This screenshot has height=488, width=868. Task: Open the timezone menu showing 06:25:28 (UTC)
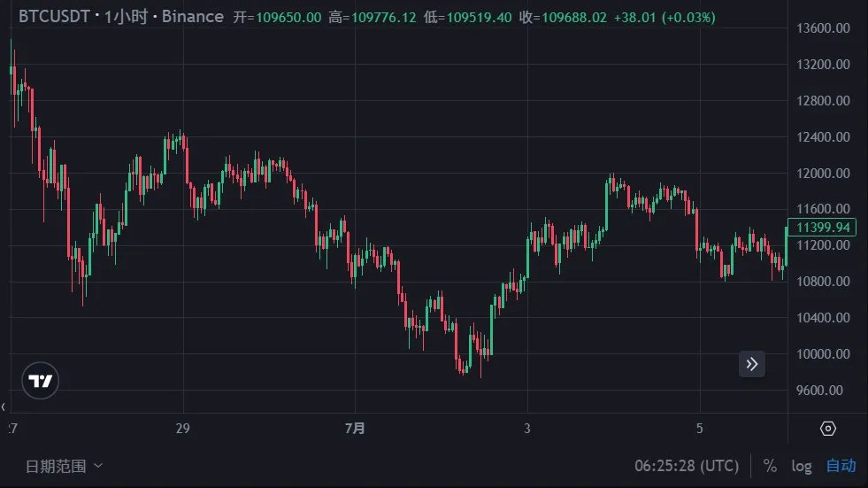click(686, 466)
